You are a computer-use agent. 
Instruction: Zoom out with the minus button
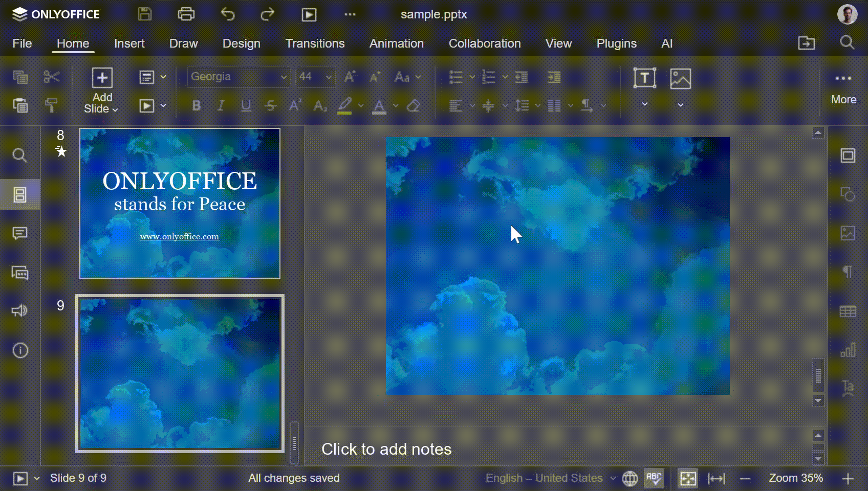pyautogui.click(x=745, y=479)
